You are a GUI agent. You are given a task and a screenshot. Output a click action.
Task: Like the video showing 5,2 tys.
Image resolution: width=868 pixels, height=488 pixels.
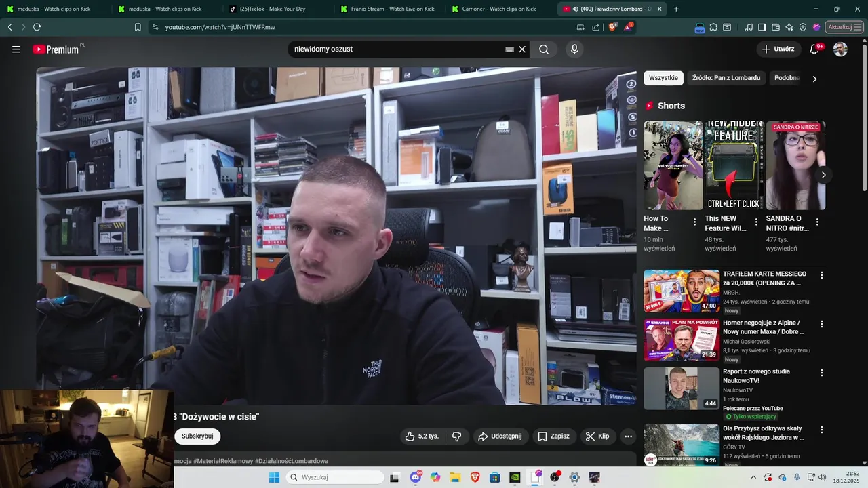pos(422,436)
